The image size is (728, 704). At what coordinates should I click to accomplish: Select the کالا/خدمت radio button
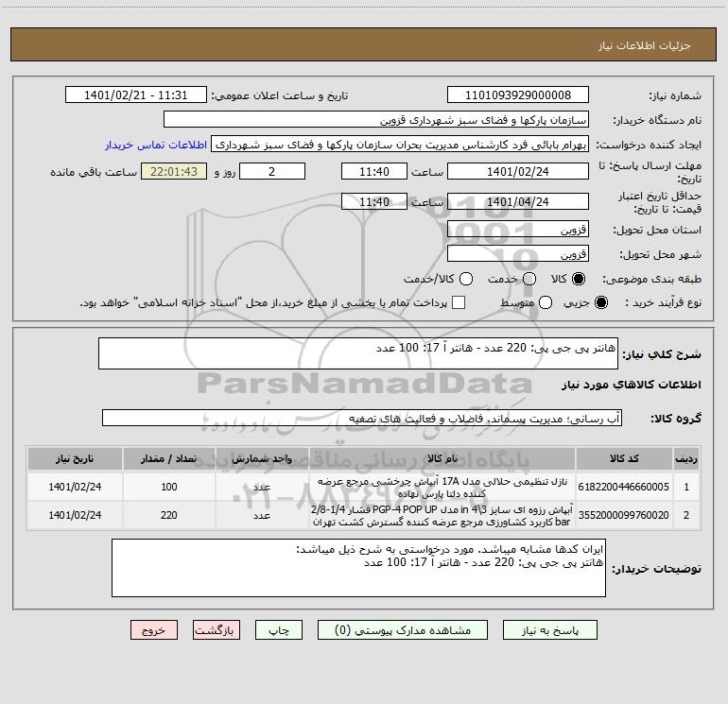tap(466, 279)
